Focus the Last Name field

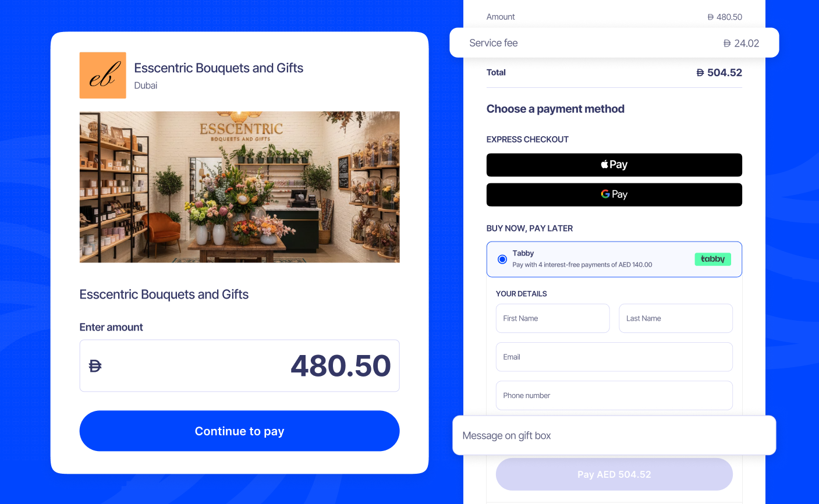pyautogui.click(x=676, y=318)
